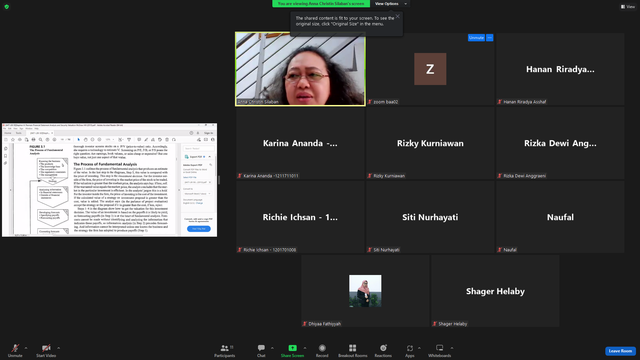Screen dimensions: 640x360
Task: Open attachments paperclip icon in Acrobat sidebar
Action: 6,163
